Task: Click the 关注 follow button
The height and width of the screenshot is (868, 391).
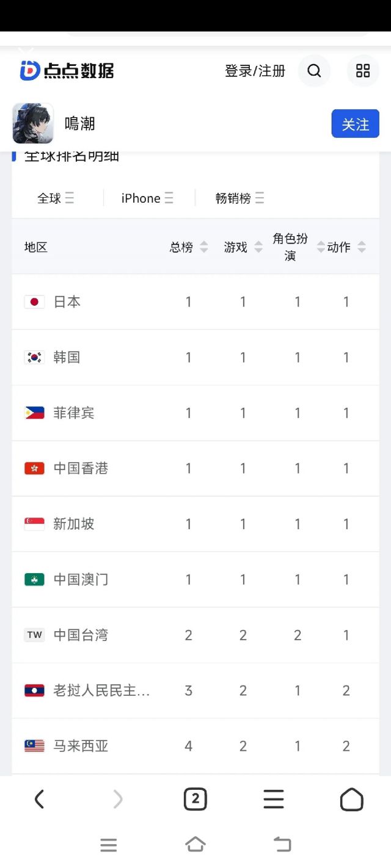Action: coord(355,124)
